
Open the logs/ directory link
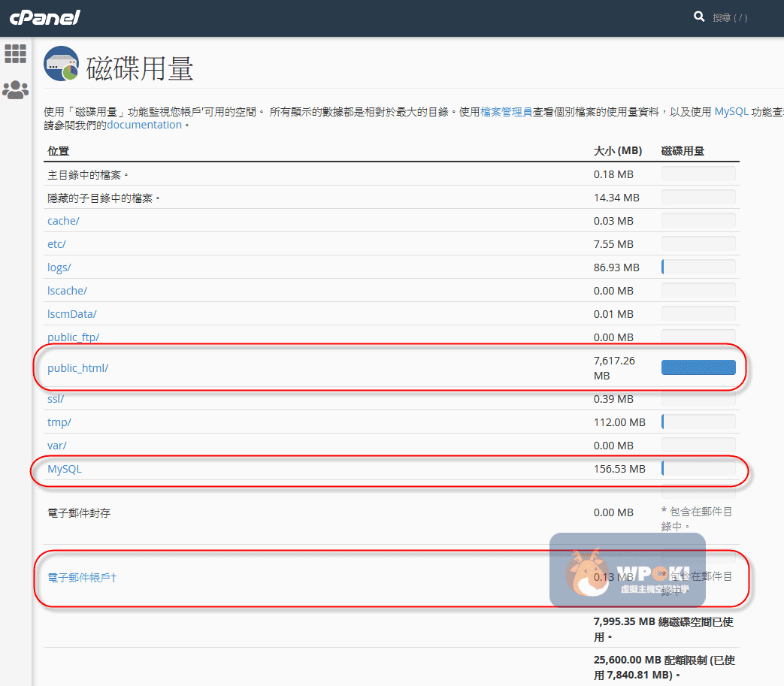click(x=59, y=267)
